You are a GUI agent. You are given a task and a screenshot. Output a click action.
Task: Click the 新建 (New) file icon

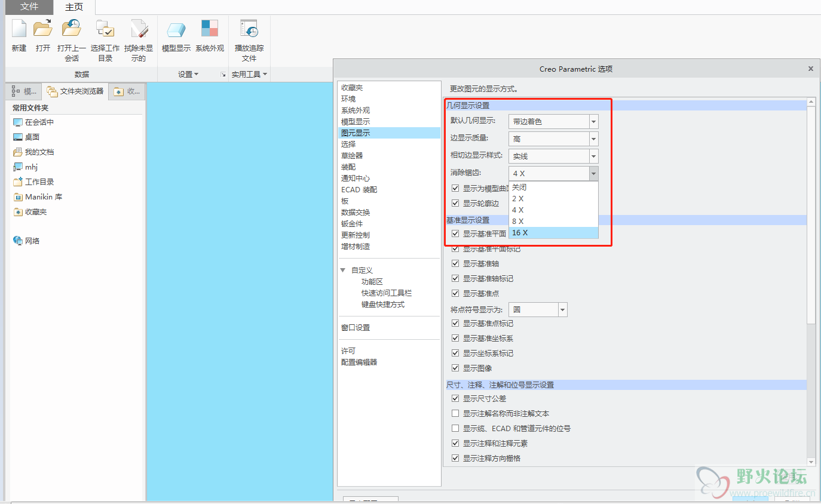pos(19,29)
